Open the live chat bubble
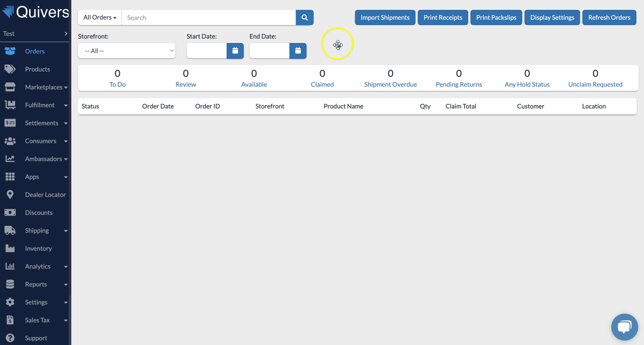 pos(625,327)
